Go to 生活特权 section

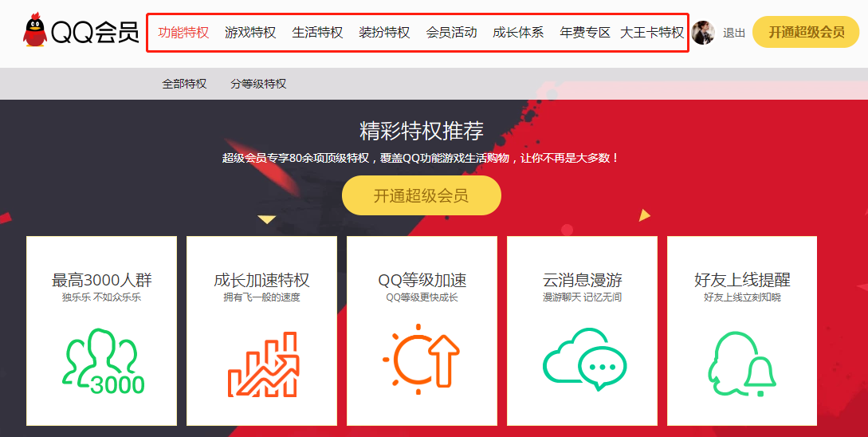(318, 33)
